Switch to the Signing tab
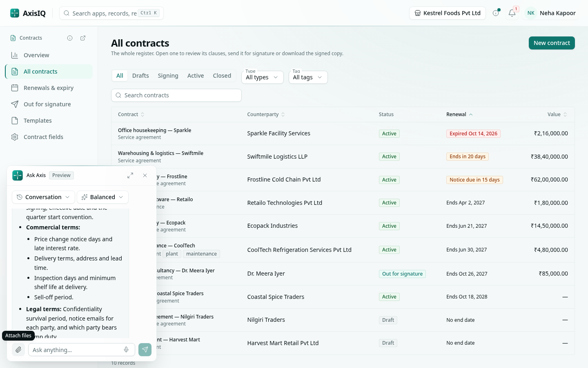This screenshot has width=588, height=368. [168, 76]
